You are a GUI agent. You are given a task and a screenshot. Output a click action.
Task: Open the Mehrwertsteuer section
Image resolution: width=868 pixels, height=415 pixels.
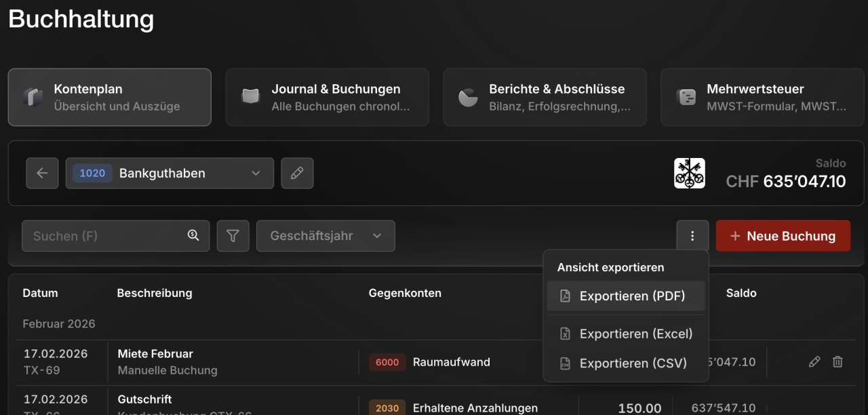click(762, 97)
